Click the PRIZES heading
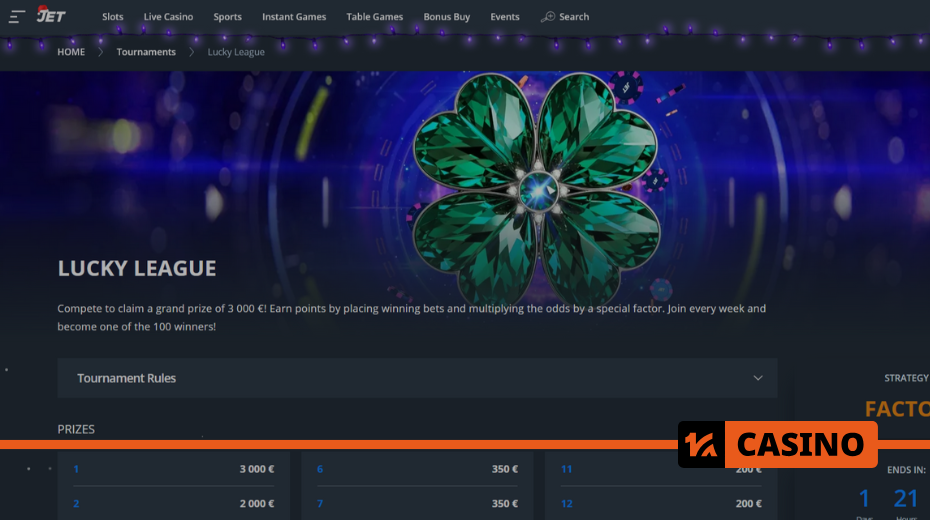The image size is (930, 520). [x=76, y=429]
